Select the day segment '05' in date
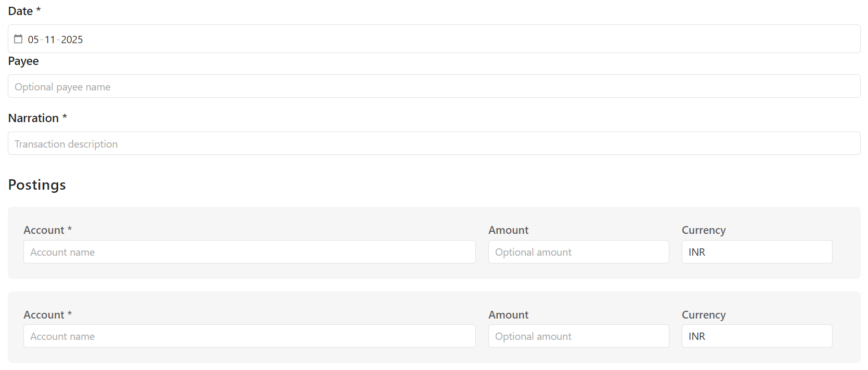 pyautogui.click(x=33, y=39)
